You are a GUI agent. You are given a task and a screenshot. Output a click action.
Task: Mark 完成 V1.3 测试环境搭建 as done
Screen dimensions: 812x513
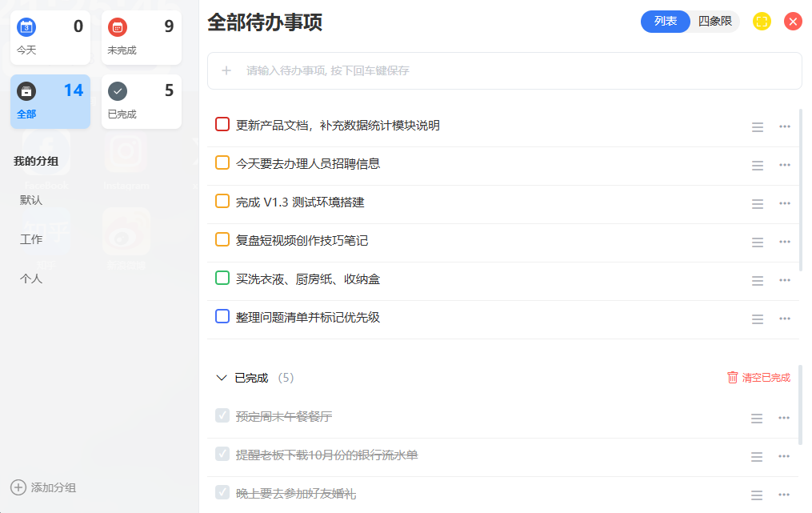pos(222,202)
